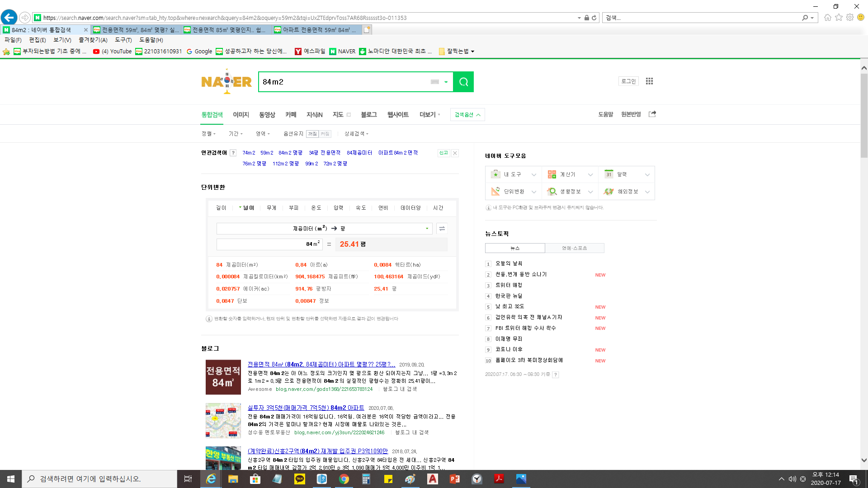Close the related searches box with X
The image size is (868, 488).
455,153
